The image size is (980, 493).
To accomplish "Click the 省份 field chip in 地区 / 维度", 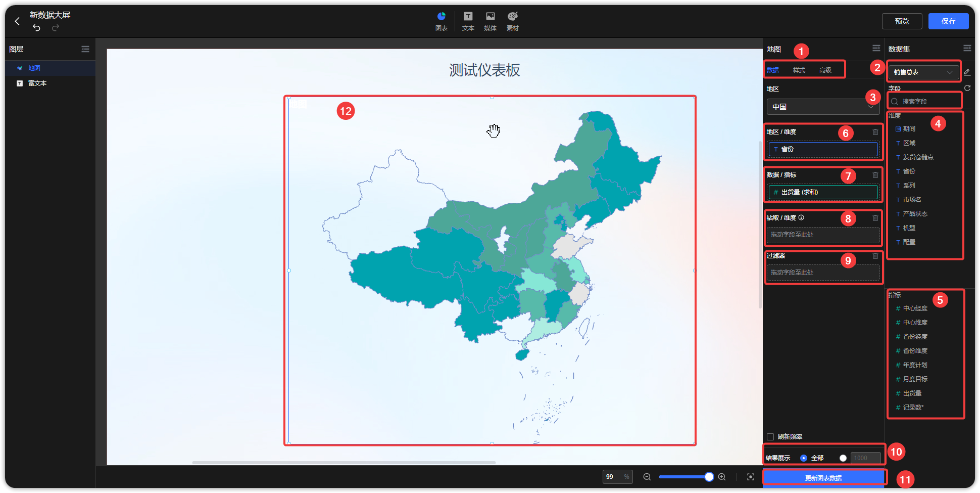I will click(823, 149).
